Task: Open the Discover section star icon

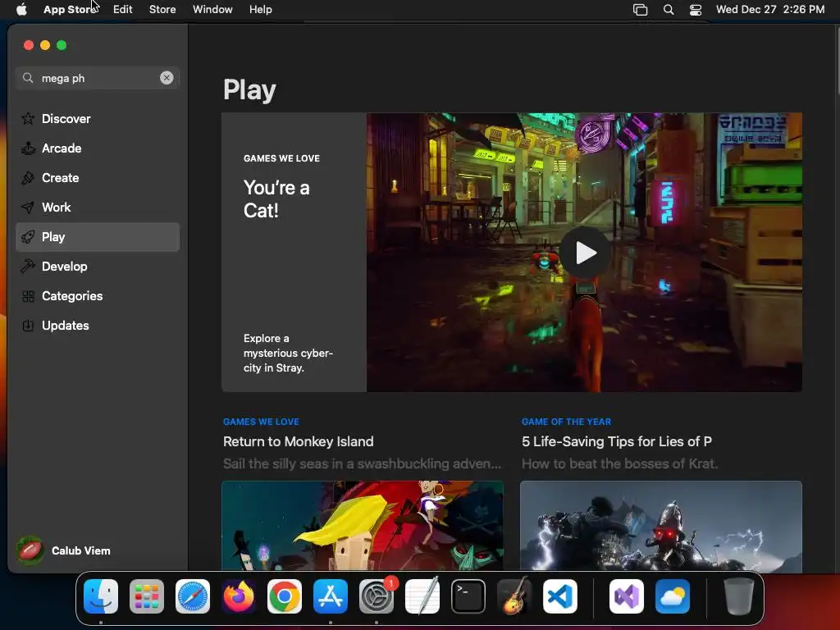Action: (x=28, y=118)
